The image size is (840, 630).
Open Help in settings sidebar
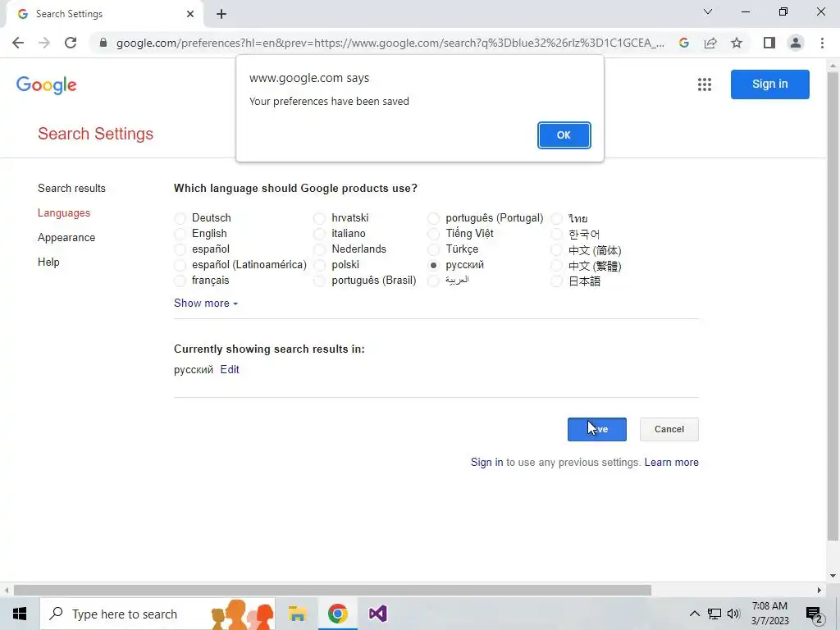tap(48, 262)
